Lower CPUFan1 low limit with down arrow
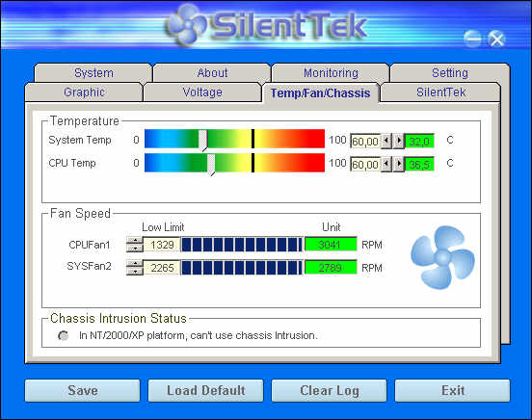 135,249
